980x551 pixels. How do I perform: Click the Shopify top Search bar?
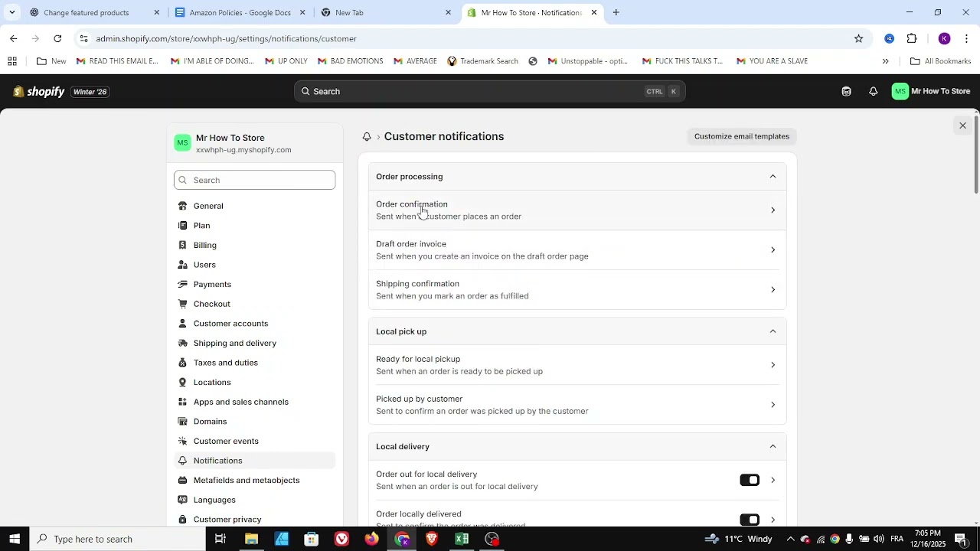click(490, 91)
